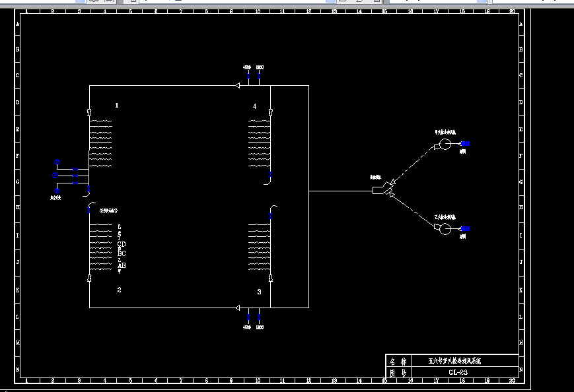Select the valve on the middle gauge line

pos(75,176)
